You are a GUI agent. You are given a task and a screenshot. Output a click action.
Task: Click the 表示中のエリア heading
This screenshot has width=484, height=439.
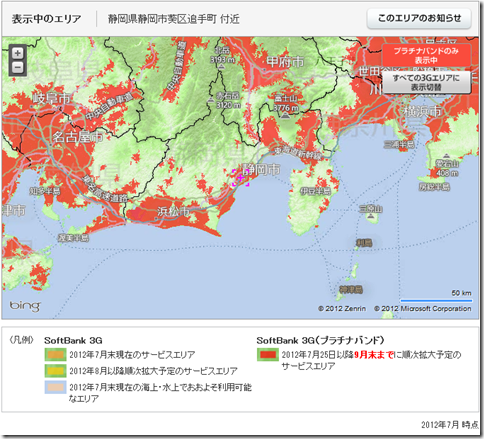(46, 19)
